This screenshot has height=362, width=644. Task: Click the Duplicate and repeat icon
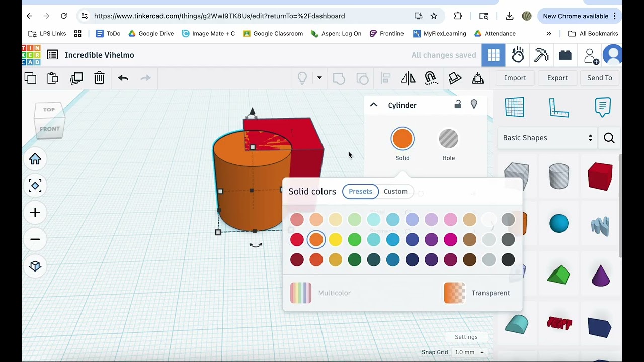pos(76,78)
